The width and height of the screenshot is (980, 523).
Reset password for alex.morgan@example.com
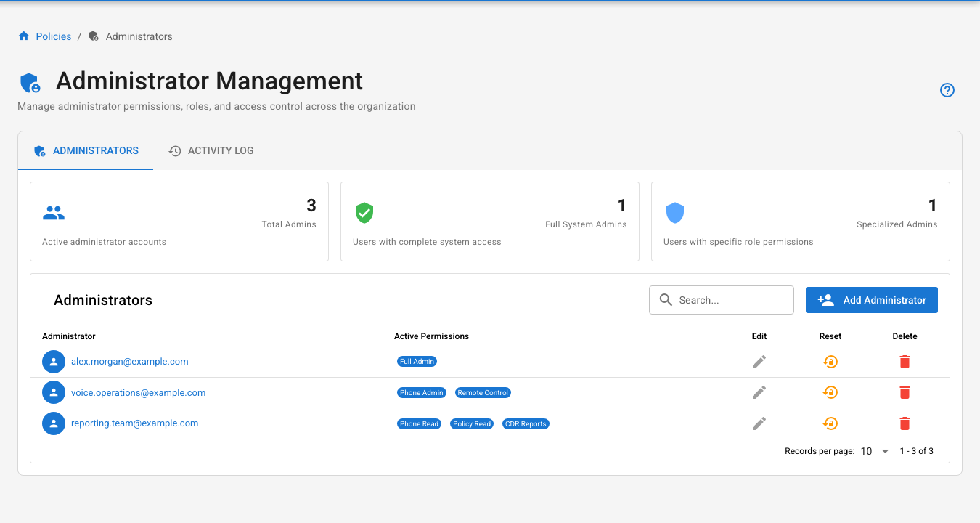(830, 362)
